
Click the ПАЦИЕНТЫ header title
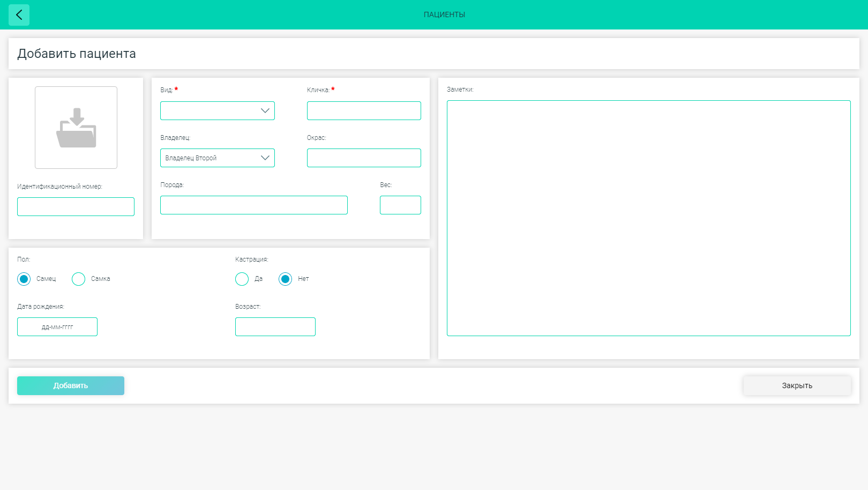(444, 14)
